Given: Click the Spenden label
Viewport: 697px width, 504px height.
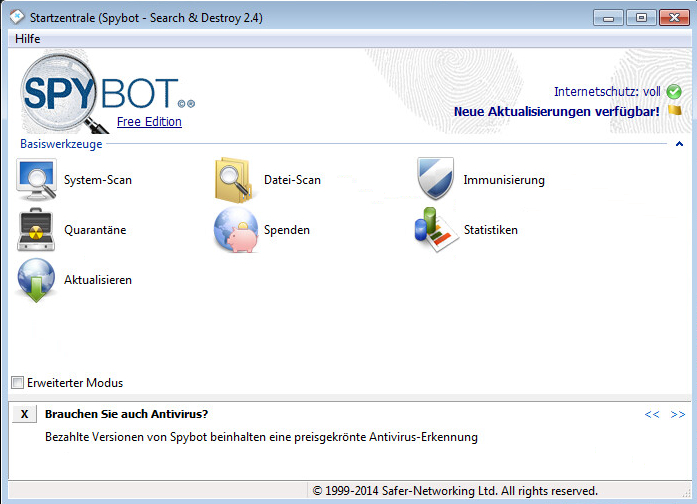Looking at the screenshot, I should (x=287, y=230).
